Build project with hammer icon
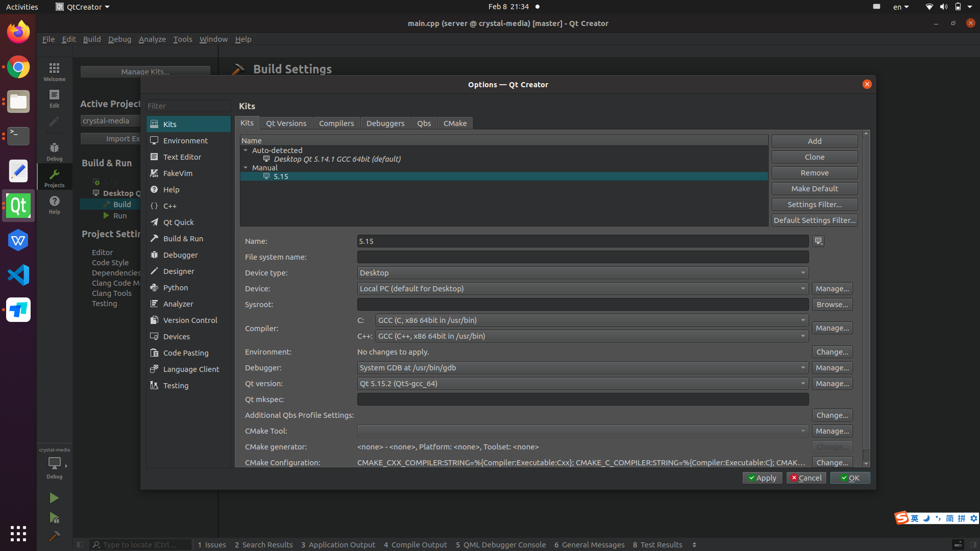This screenshot has width=980, height=551. [54, 536]
